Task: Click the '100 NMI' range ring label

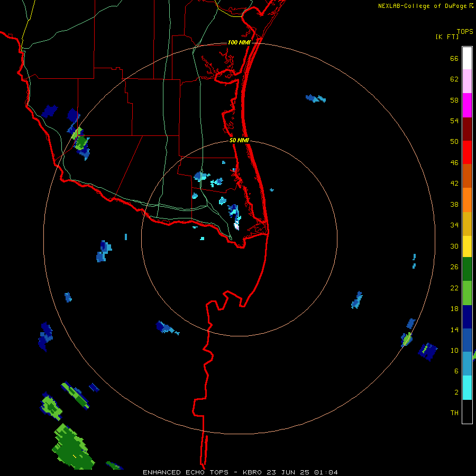Action: point(239,42)
